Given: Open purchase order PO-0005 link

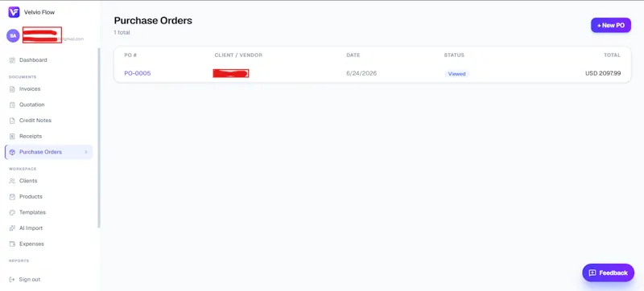Looking at the screenshot, I should (x=138, y=74).
